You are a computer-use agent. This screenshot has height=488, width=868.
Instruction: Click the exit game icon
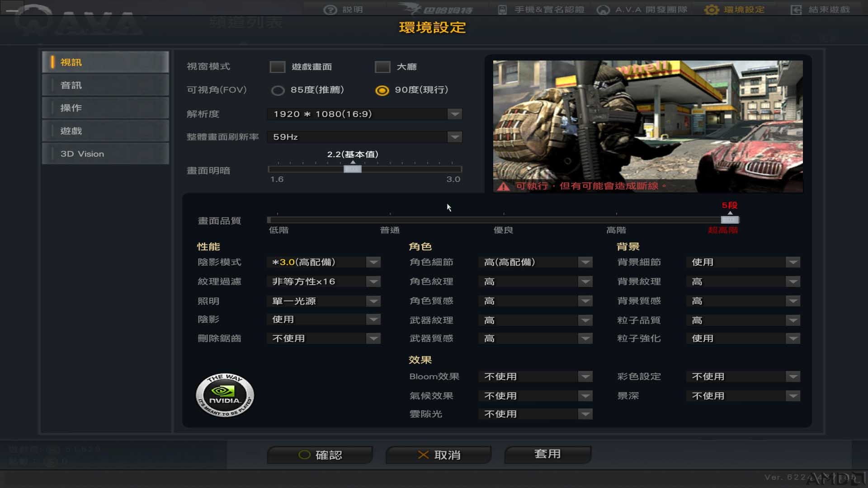tap(796, 9)
